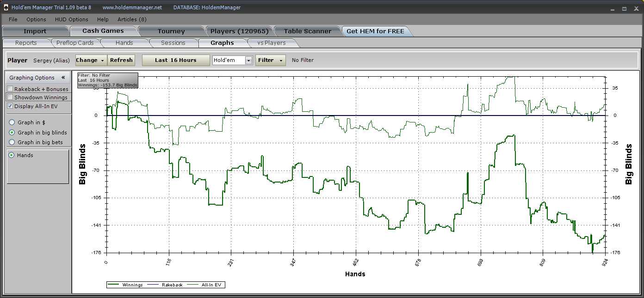Viewport: 644px width, 298px height.
Task: Select Graph in big bets option
Action: pos(12,142)
